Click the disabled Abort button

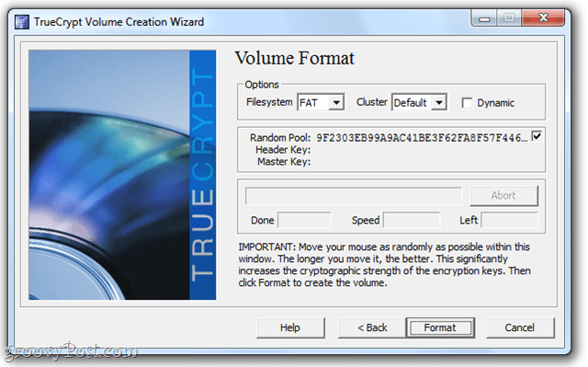pos(503,196)
